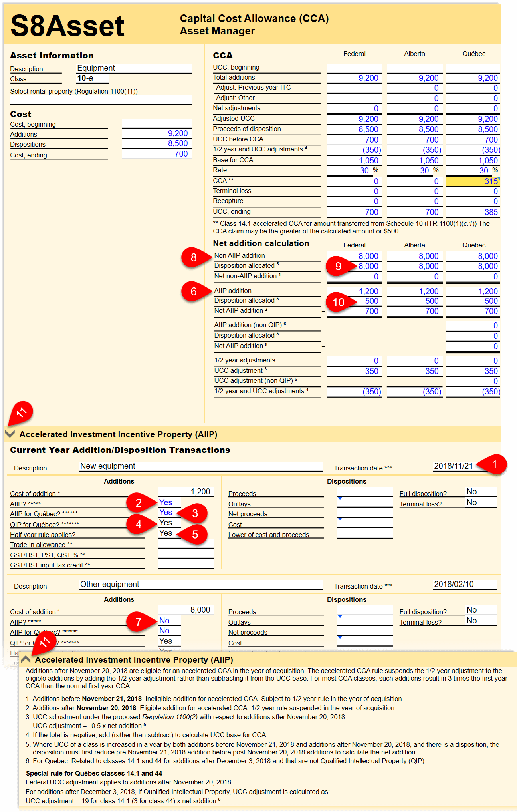517x812 pixels.
Task: Click the Lower of cost and proceeds link
Action: 269,535
